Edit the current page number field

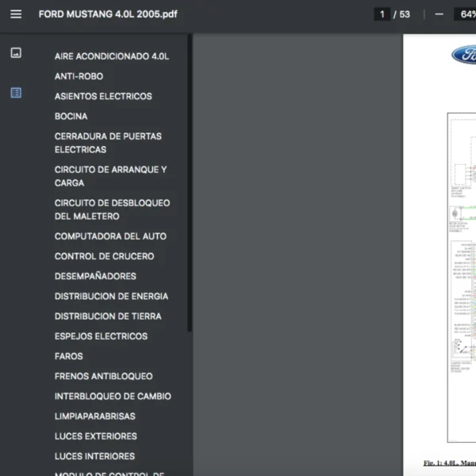pyautogui.click(x=382, y=14)
